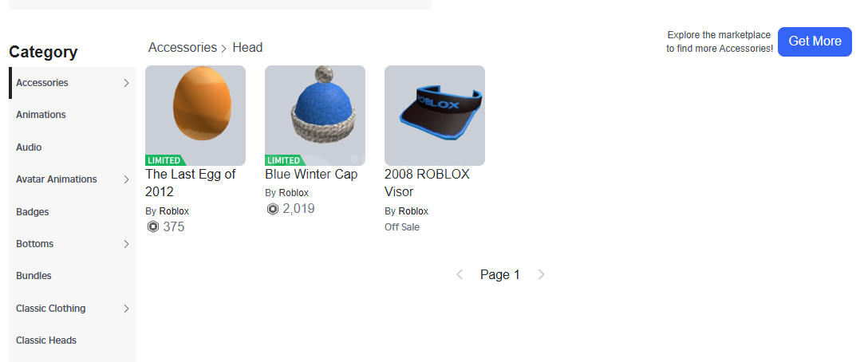The width and height of the screenshot is (868, 362).
Task: Click the Get More button
Action: click(x=815, y=41)
